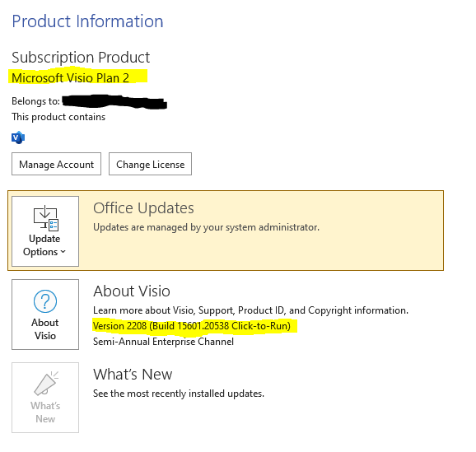Viewport: 476px width, 452px height.
Task: Click the About Visio section heading
Action: (132, 291)
